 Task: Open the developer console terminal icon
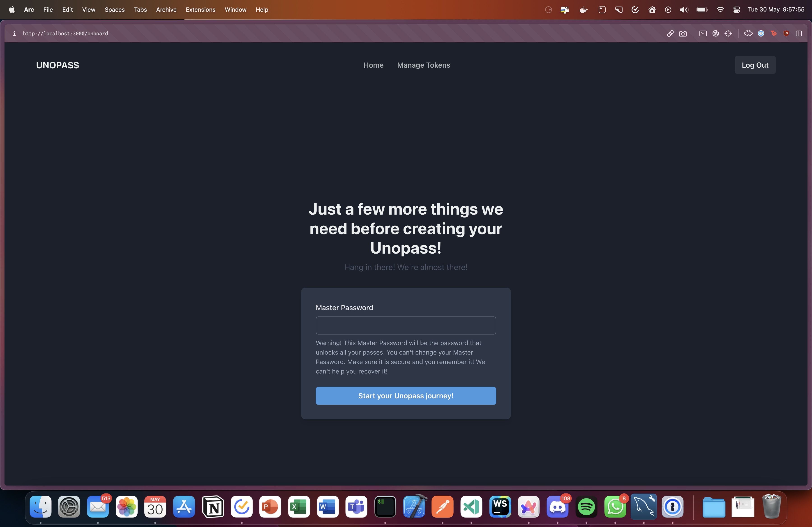click(703, 33)
